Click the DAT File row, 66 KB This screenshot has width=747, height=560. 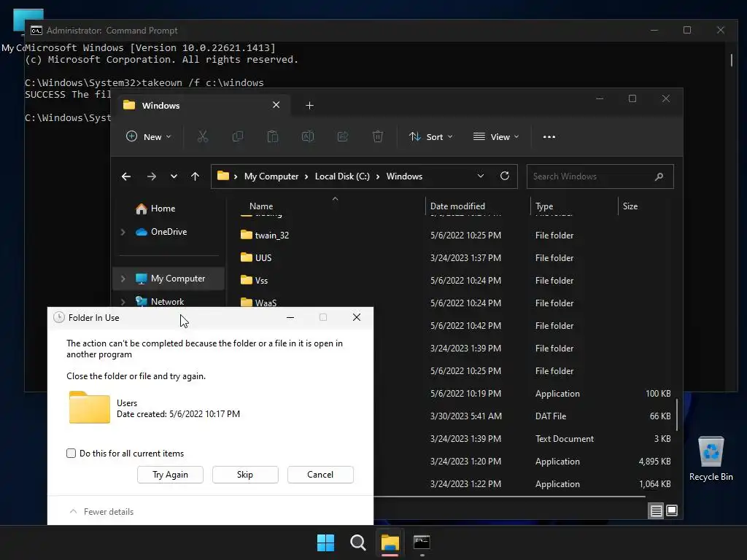click(x=524, y=416)
